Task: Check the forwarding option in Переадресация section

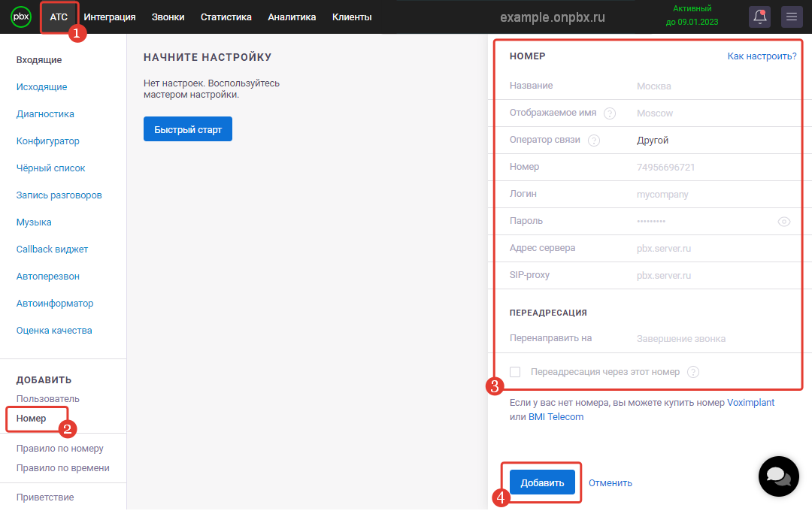Action: click(516, 371)
